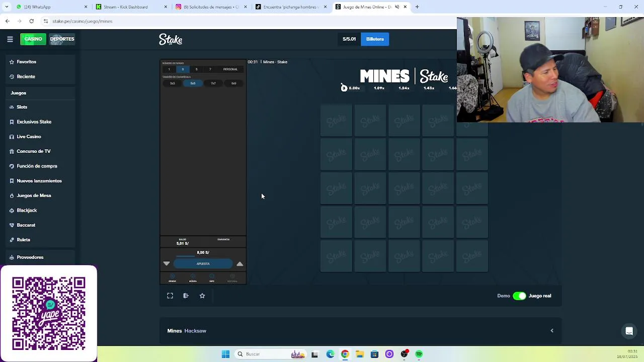This screenshot has height=362, width=644.
Task: Click the Ruleta icon in sidebar
Action: [12, 240]
